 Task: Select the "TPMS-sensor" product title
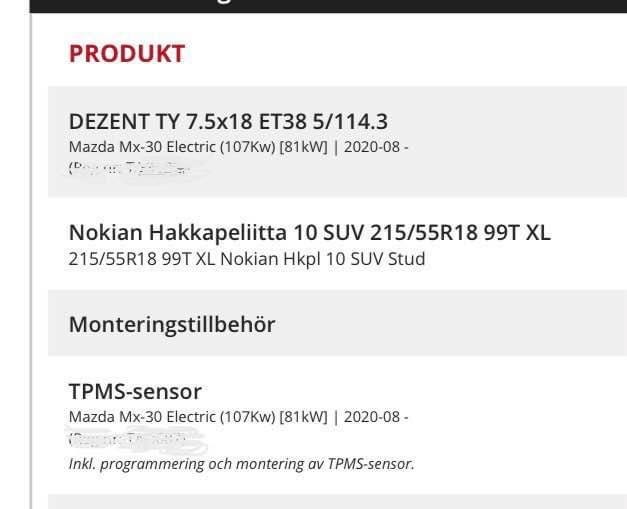pos(135,391)
